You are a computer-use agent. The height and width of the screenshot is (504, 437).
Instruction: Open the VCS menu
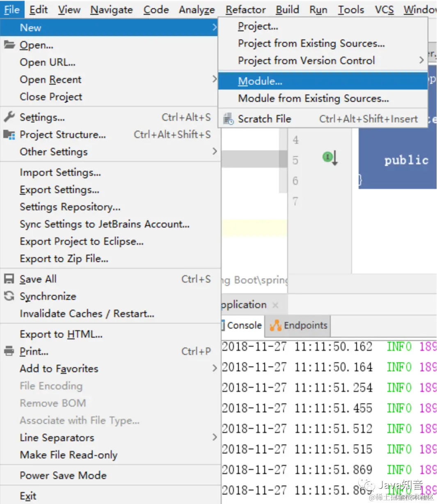pos(384,9)
